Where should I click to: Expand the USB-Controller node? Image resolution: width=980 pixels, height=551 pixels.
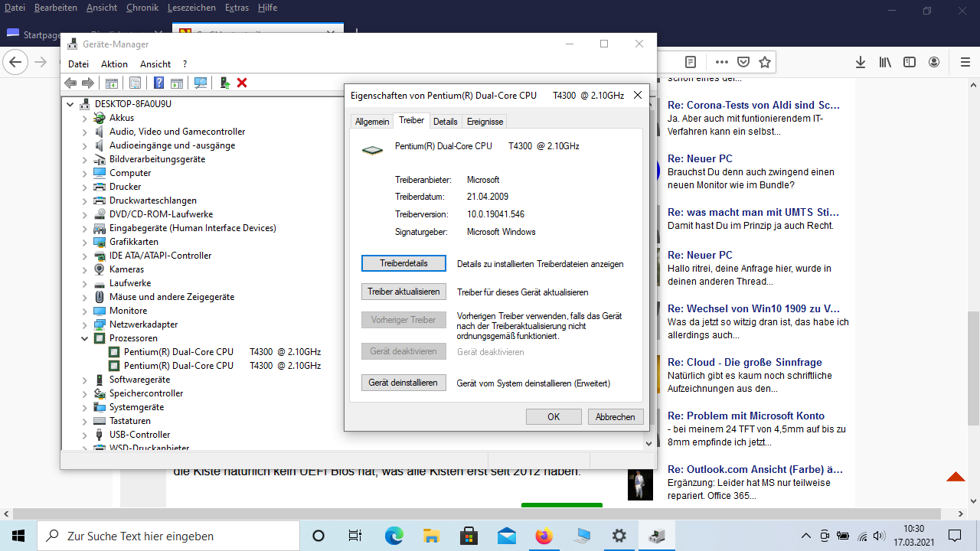85,435
